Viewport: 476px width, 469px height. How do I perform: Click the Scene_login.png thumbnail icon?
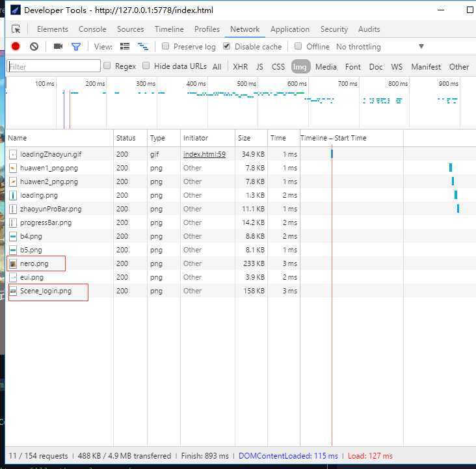coord(13,291)
